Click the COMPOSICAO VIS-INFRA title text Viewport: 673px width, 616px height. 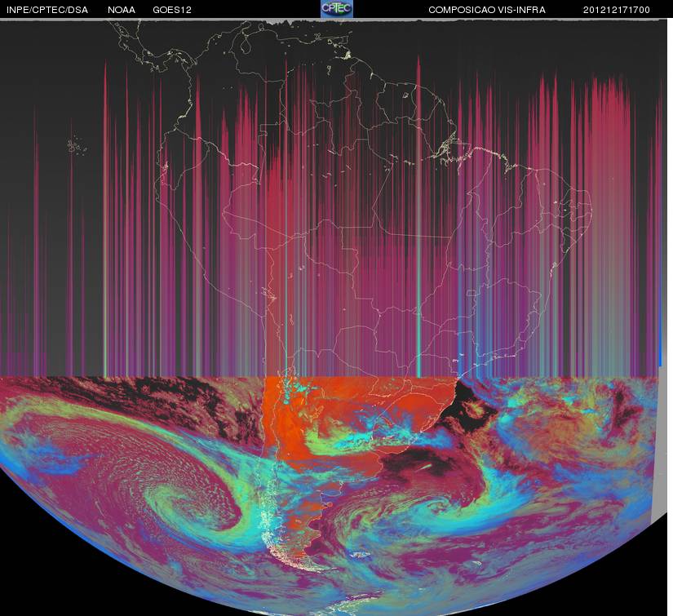[487, 10]
